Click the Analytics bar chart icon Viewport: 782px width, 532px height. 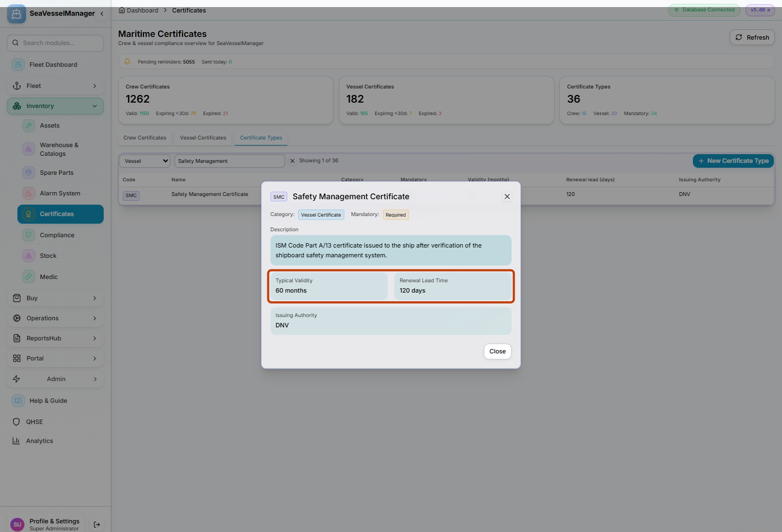16,441
